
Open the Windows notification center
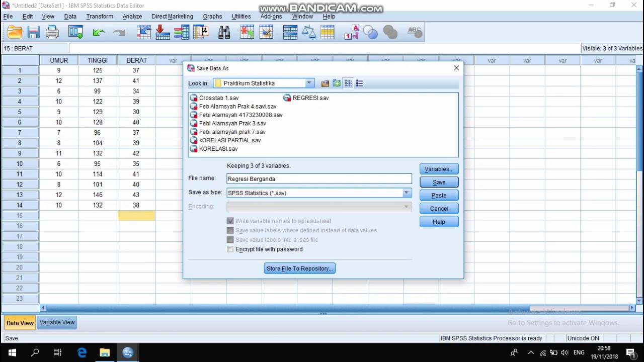coord(631,353)
